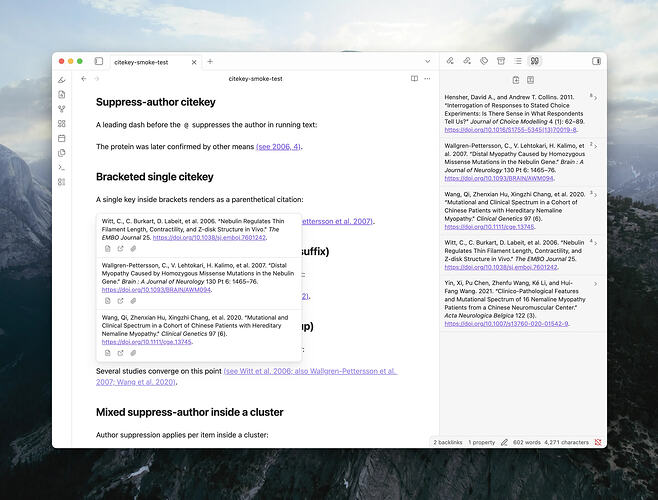The width and height of the screenshot is (658, 500).
Task: Open Hensher DOI link in sidebar
Action: (510, 130)
